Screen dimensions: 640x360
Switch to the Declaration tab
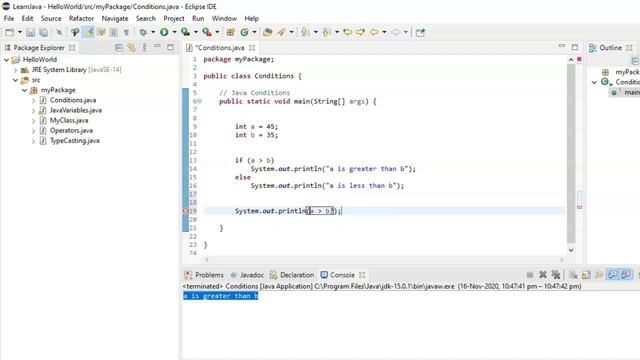click(292, 275)
